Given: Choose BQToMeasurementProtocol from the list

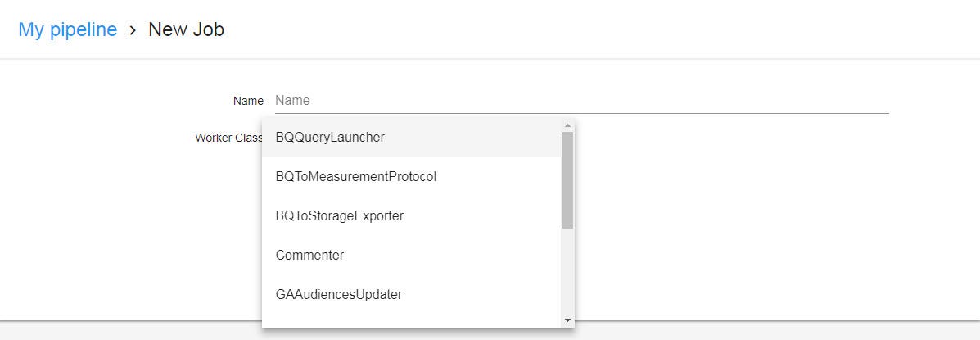Looking at the screenshot, I should [412, 177].
